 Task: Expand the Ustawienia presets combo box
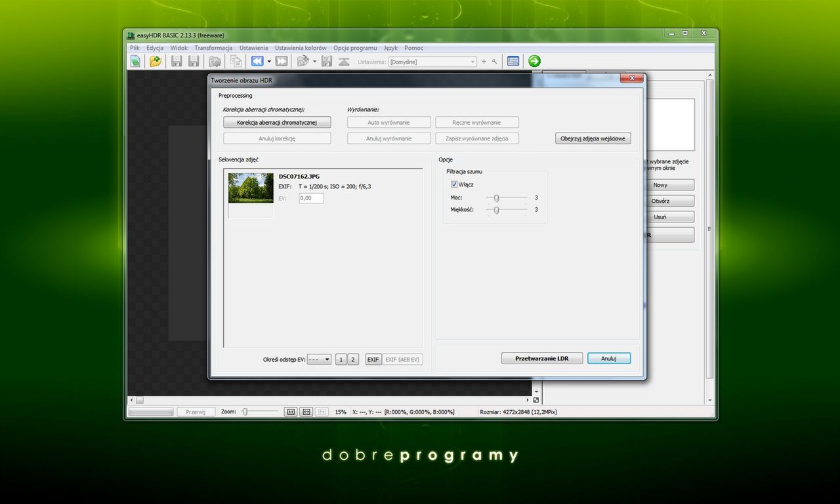(x=432, y=62)
